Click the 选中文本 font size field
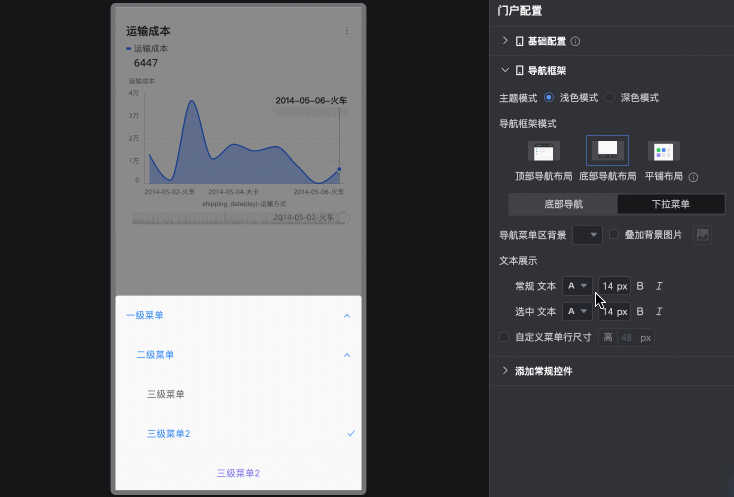This screenshot has height=497, width=734. tap(614, 312)
